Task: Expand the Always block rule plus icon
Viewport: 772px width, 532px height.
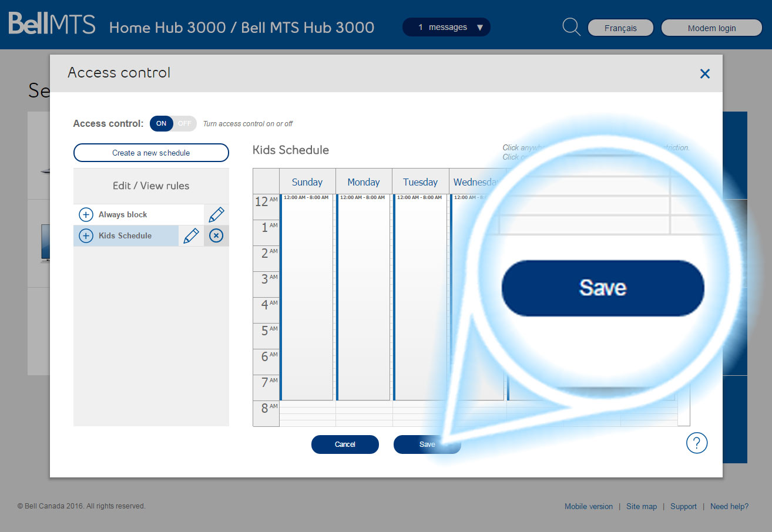Action: tap(86, 214)
